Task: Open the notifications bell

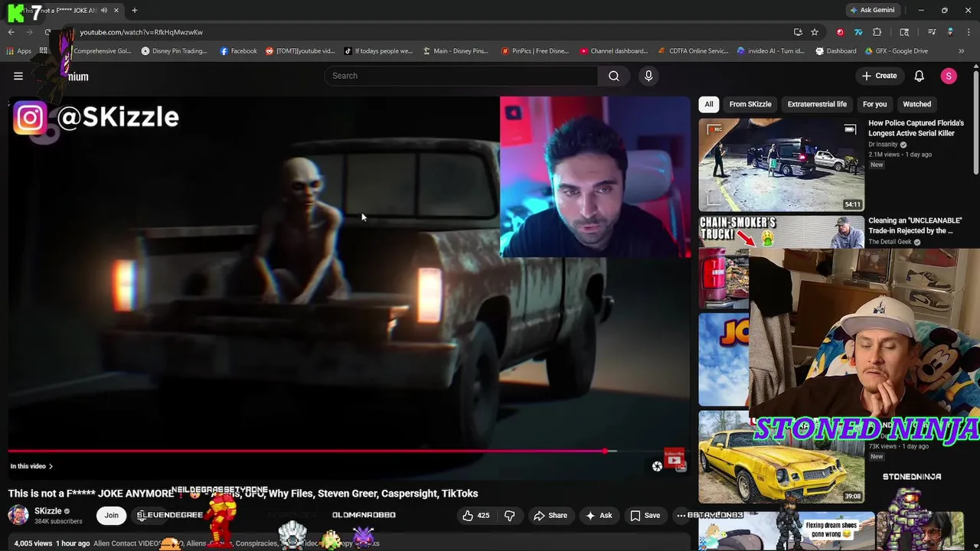Action: pos(919,76)
